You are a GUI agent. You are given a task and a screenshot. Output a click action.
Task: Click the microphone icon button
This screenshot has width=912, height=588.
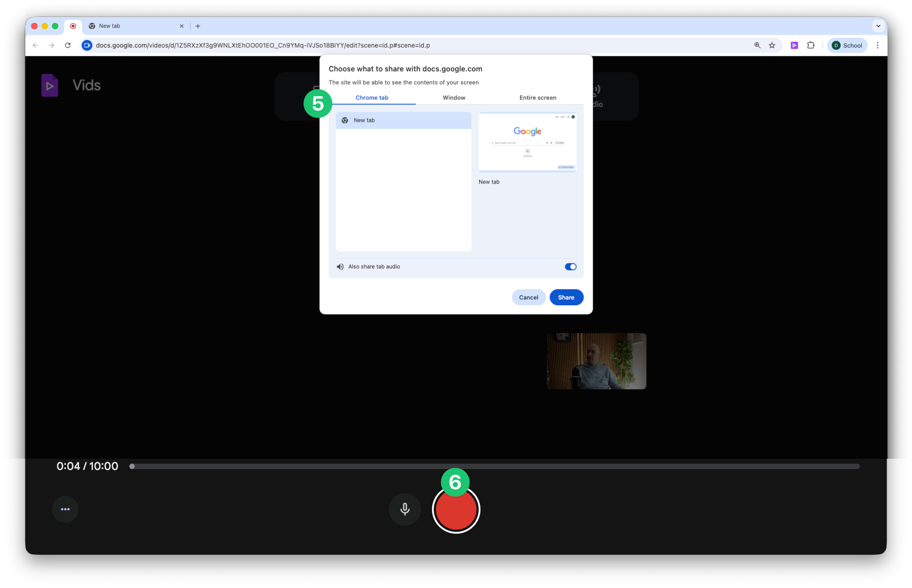(x=405, y=509)
